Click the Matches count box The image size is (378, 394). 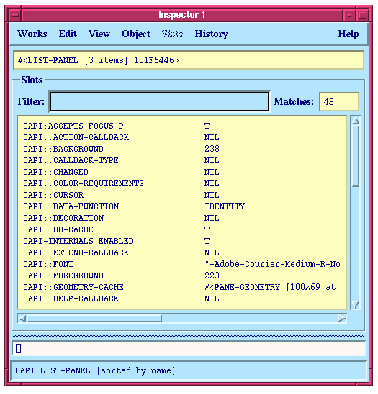(339, 101)
